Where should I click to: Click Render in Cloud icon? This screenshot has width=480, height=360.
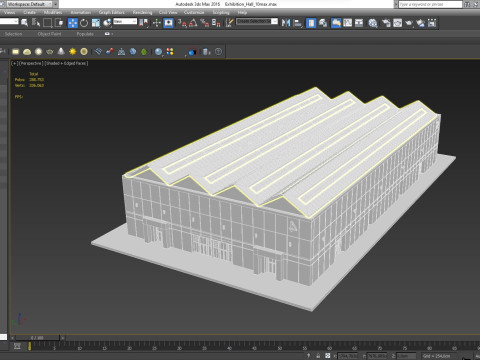tap(421, 23)
